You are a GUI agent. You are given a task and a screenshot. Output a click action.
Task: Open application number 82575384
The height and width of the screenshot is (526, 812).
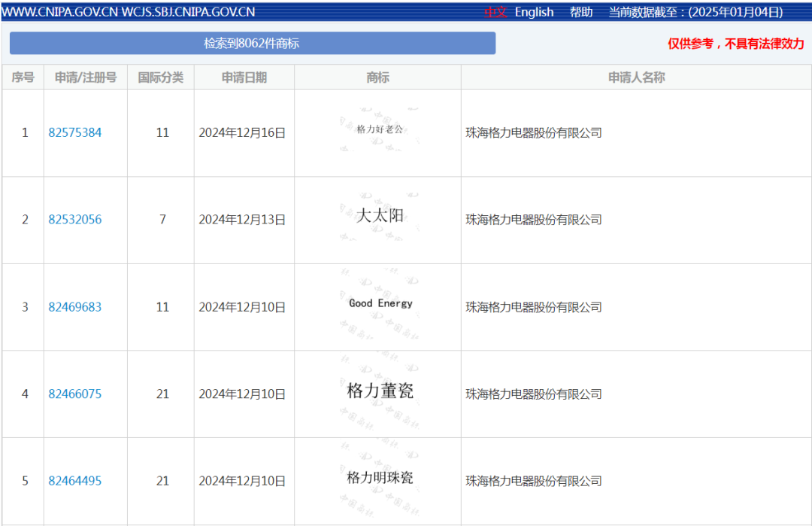[75, 132]
